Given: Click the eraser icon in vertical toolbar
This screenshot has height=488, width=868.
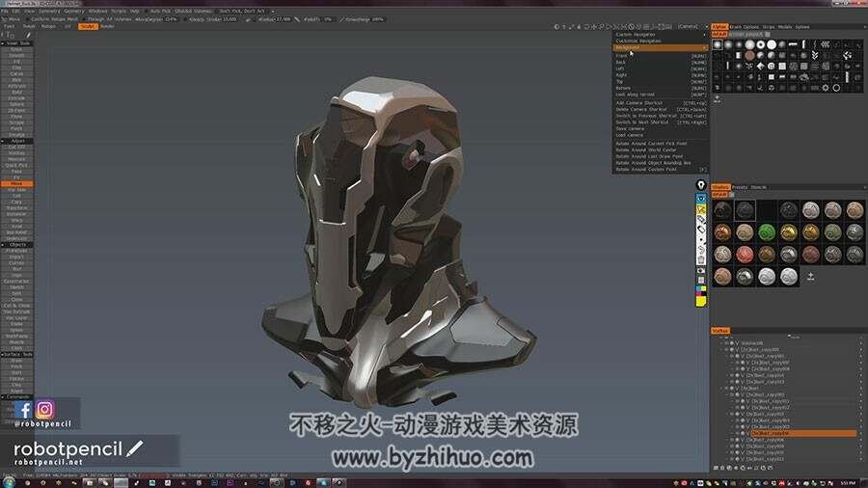Looking at the screenshot, I should coord(701,230).
